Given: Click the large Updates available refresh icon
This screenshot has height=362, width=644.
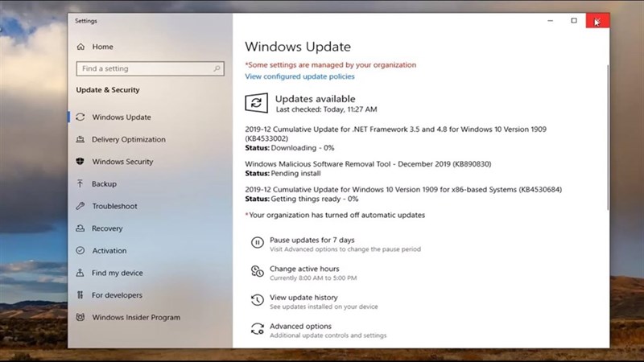Looking at the screenshot, I should point(257,103).
